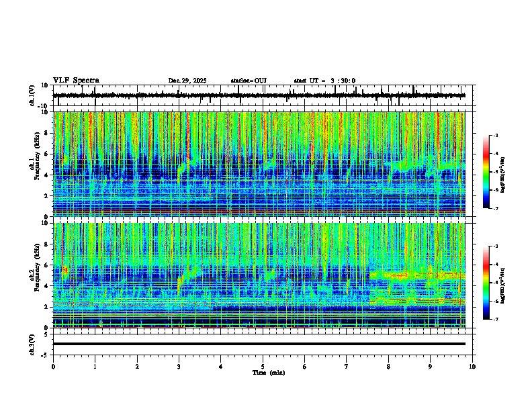The height and width of the screenshot is (411, 532).
Task: Click the ch.1 spectrogram "8" kHz tick label
Action: point(47,133)
